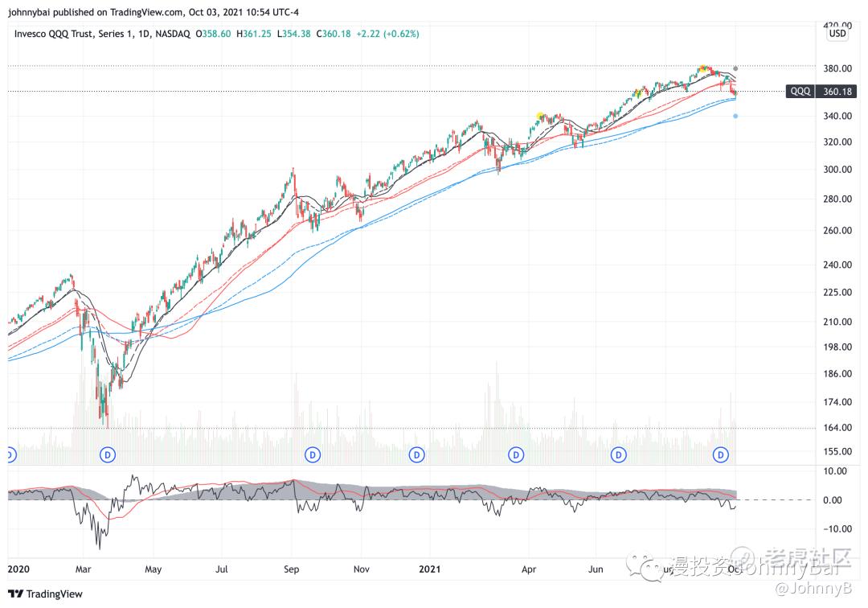Click the Apr label on the time axis
This screenshot has height=608, width=868.
click(x=529, y=569)
